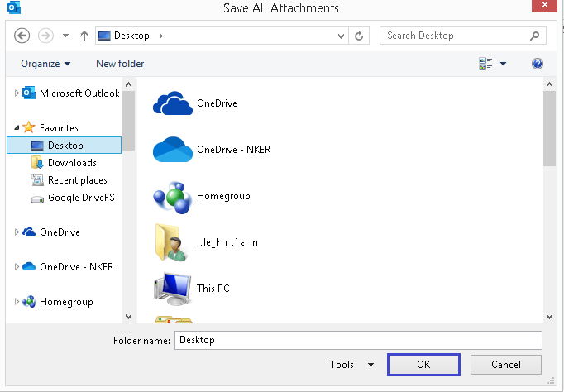This screenshot has width=564, height=392.
Task: Open the address bar path history dropdown
Action: pyautogui.click(x=342, y=36)
